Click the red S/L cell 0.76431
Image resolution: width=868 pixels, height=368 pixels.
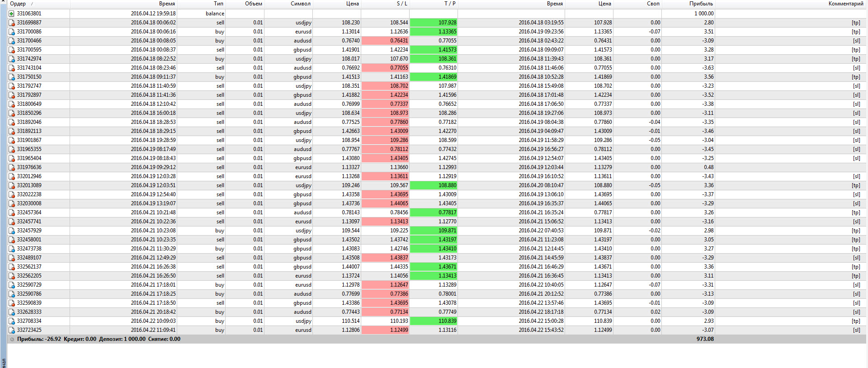pyautogui.click(x=386, y=41)
